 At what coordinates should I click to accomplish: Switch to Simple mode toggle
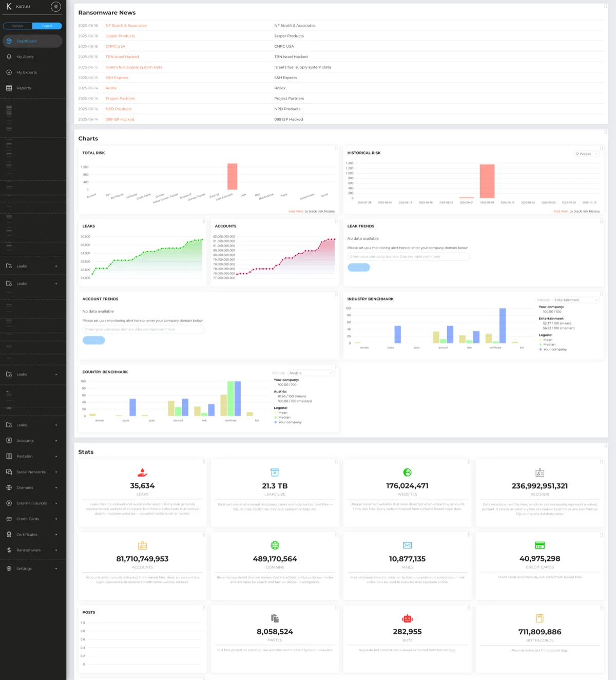click(x=18, y=26)
